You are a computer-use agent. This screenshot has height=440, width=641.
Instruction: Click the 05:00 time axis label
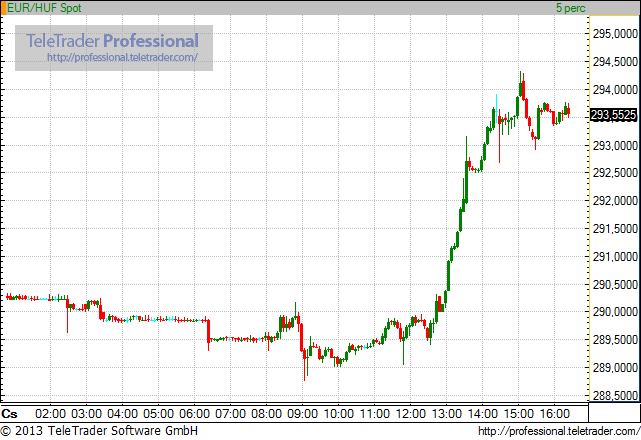158,413
